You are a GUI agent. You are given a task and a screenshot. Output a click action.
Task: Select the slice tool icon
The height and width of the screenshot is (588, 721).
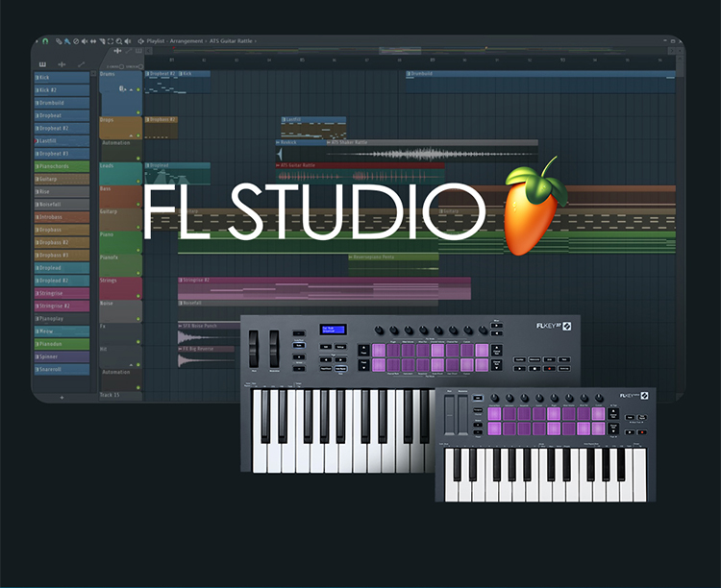(102, 41)
